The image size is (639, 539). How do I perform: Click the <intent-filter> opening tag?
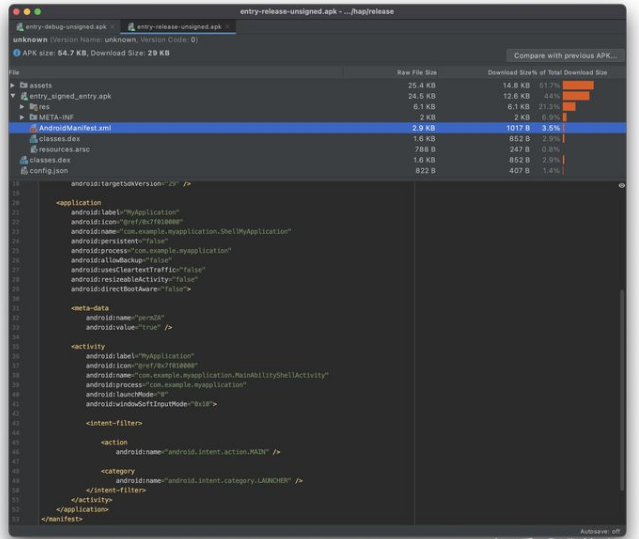(114, 423)
